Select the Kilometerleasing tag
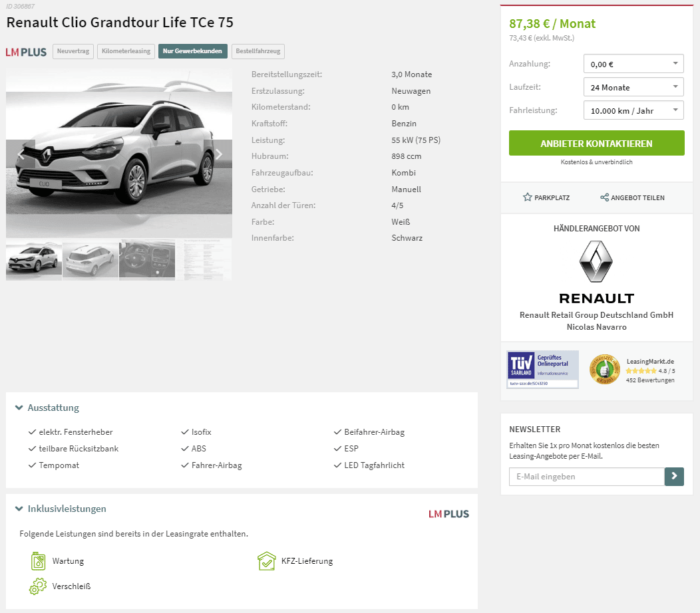The image size is (700, 613). [x=126, y=51]
